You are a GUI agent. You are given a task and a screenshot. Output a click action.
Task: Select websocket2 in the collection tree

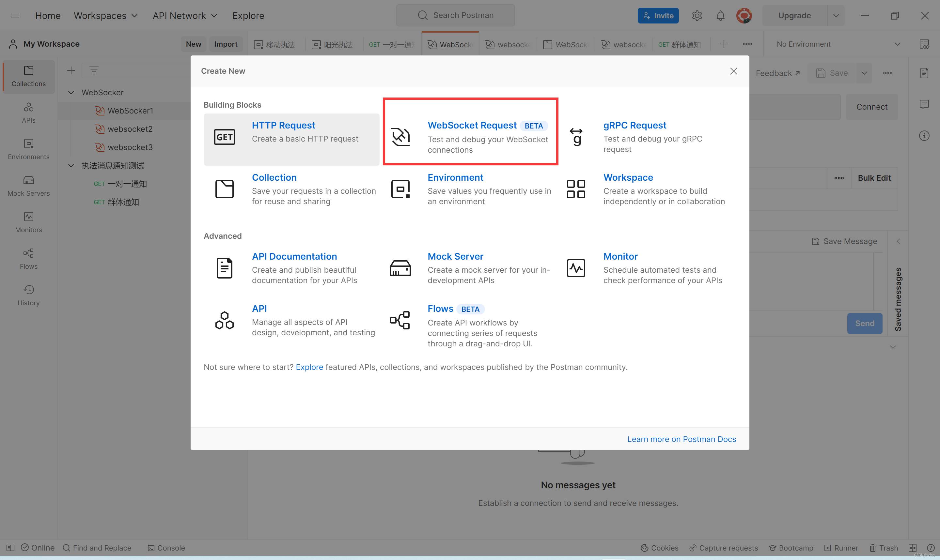click(130, 129)
